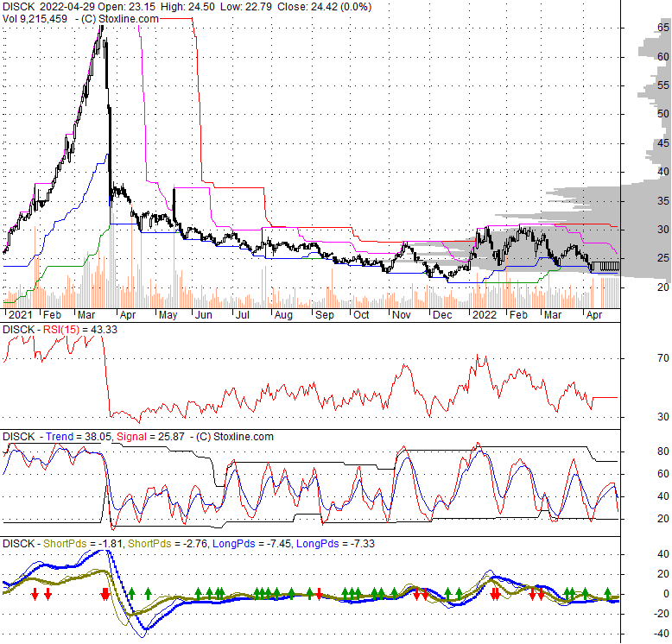Click the red down arrow in September 2021

coord(320,594)
